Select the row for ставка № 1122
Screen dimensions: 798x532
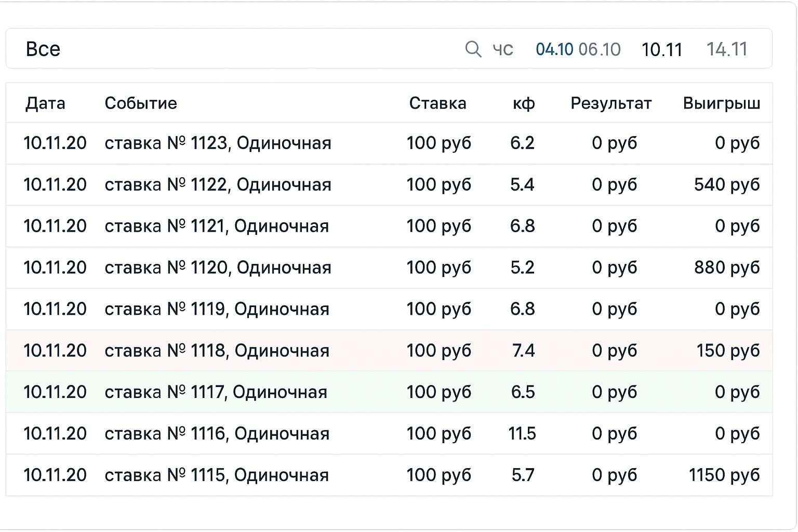[218, 184]
